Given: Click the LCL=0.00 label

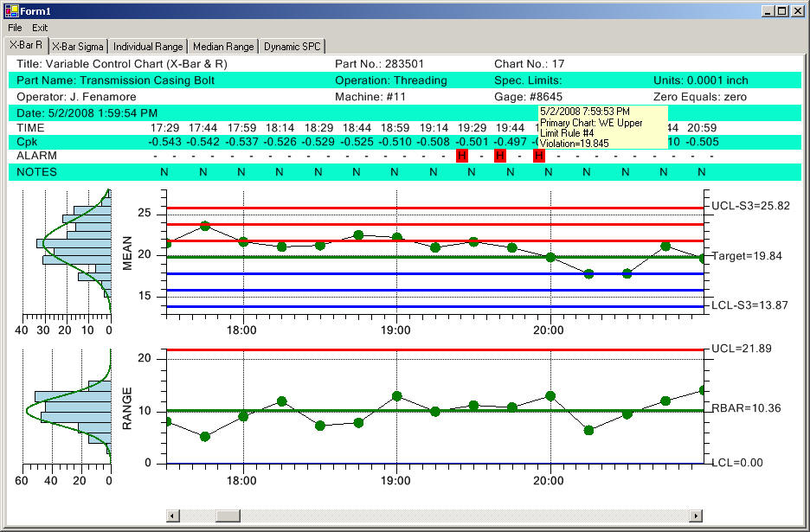Looking at the screenshot, I should [737, 463].
